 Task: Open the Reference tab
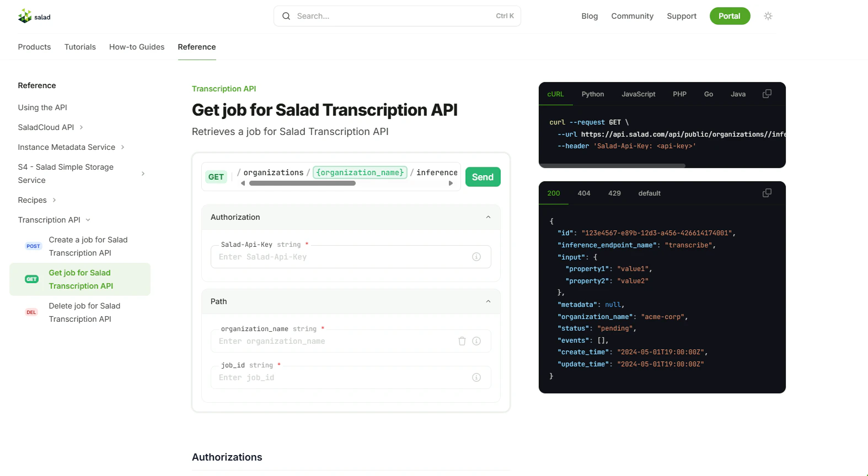(x=197, y=47)
